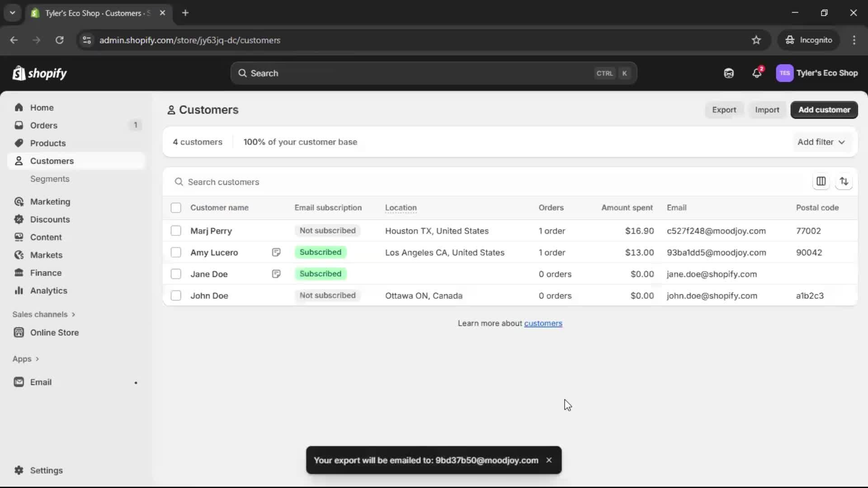This screenshot has height=488, width=868.
Task: Open the notifications bell icon
Action: pyautogui.click(x=757, y=73)
